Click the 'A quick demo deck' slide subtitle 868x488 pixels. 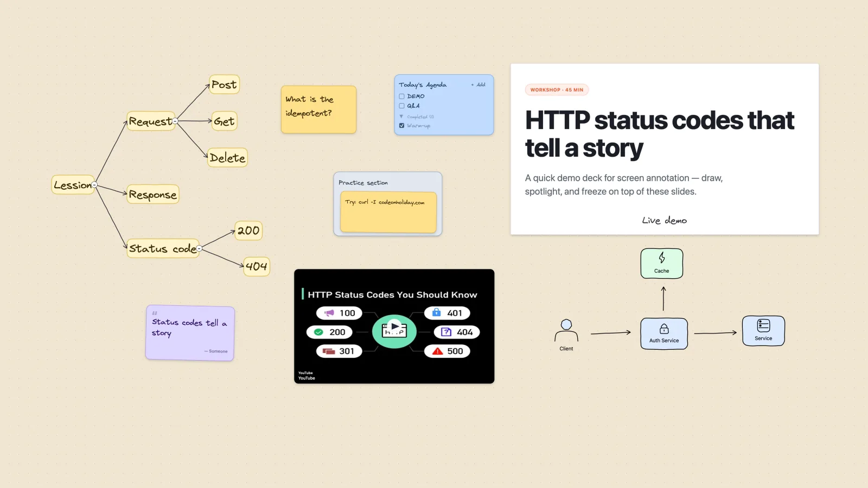click(624, 184)
